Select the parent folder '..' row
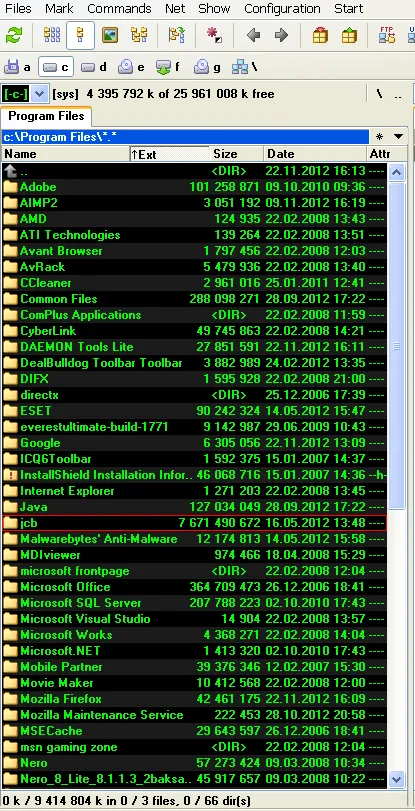 coord(194,171)
